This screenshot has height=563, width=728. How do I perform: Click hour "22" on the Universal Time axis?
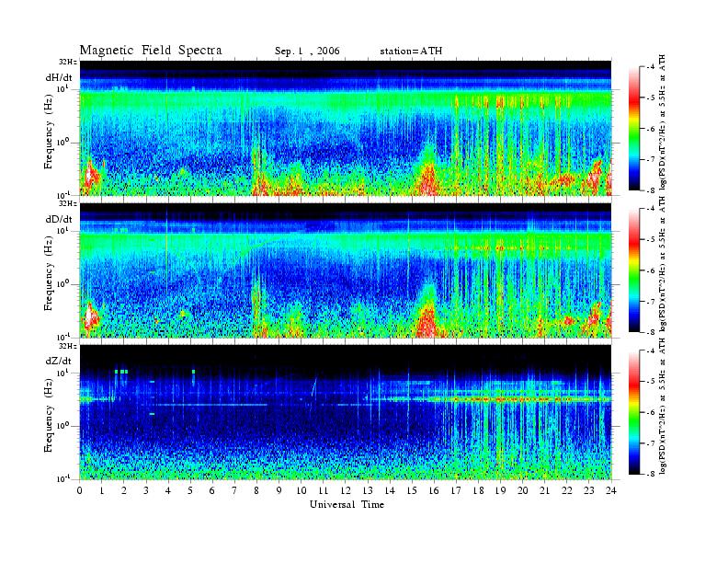(x=567, y=490)
